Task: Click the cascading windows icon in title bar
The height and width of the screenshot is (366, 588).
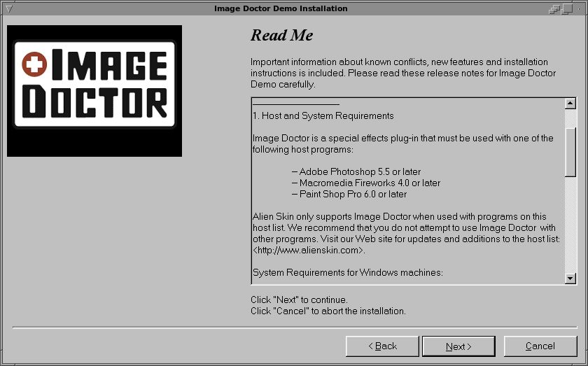Action: click(x=554, y=9)
